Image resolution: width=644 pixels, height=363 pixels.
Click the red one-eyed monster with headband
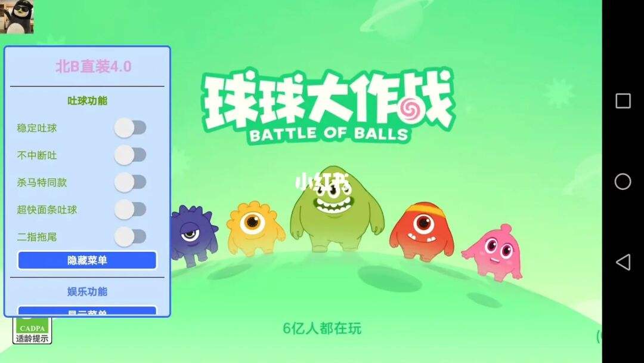click(x=422, y=232)
